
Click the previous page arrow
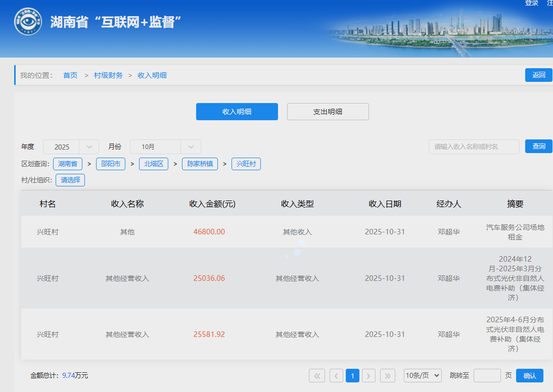[x=336, y=376]
